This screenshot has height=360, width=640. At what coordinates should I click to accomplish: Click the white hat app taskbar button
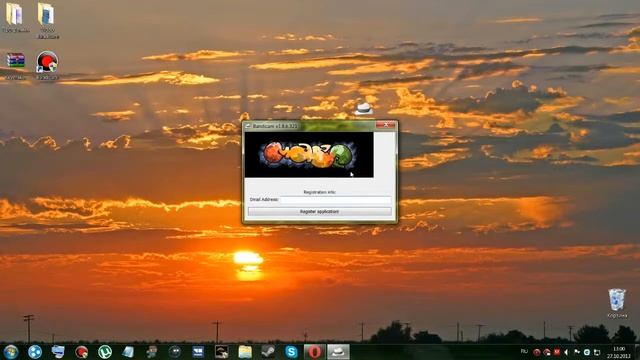click(x=338, y=351)
